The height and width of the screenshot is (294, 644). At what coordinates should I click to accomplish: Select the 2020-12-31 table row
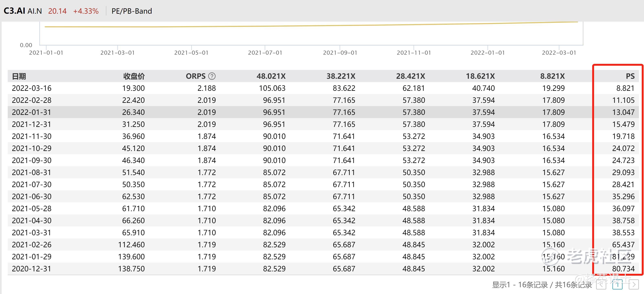pos(31,268)
